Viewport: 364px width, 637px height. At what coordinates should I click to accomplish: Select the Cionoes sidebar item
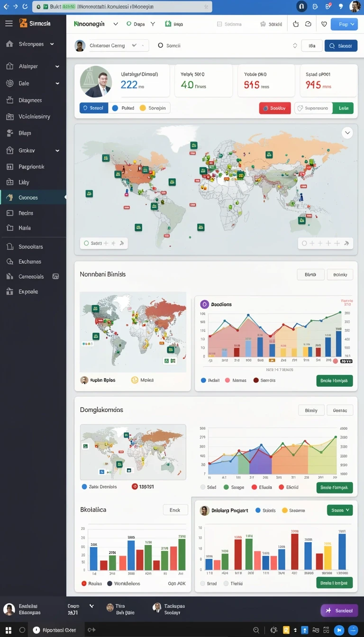click(33, 197)
